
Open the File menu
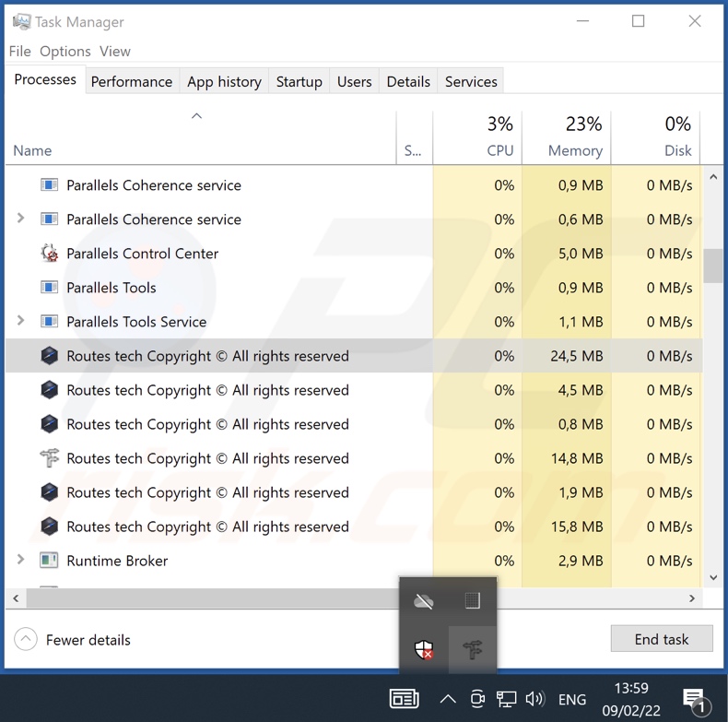pos(20,51)
